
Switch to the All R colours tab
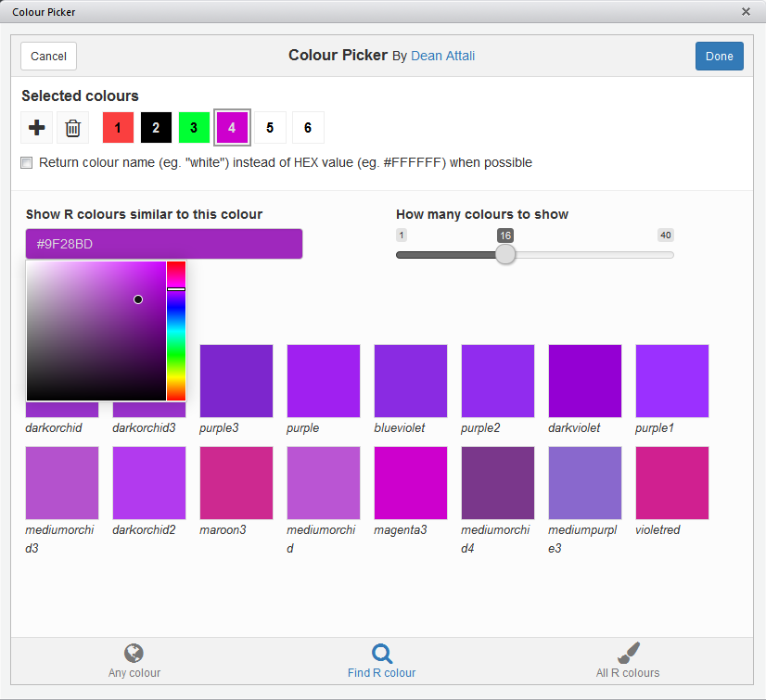coord(628,661)
